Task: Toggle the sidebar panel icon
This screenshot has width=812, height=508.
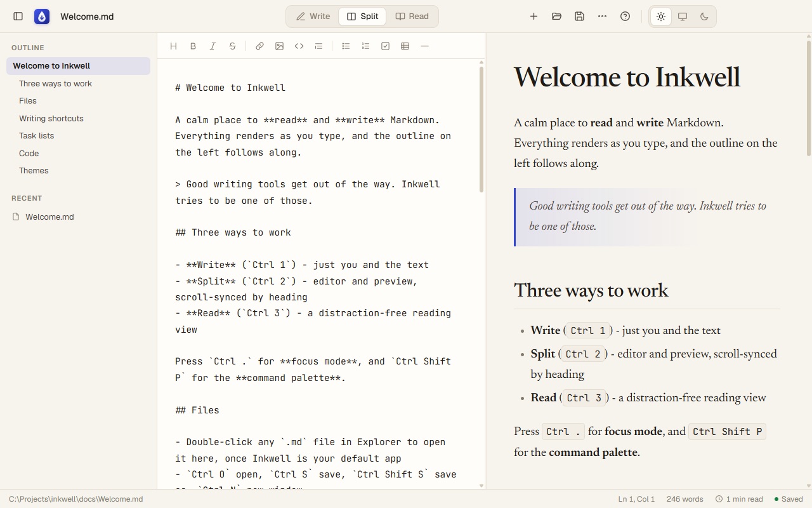Action: tap(18, 17)
